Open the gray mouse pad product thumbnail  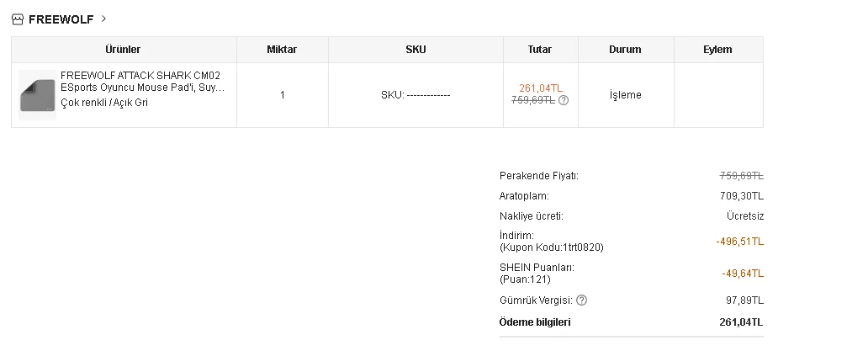(37, 95)
